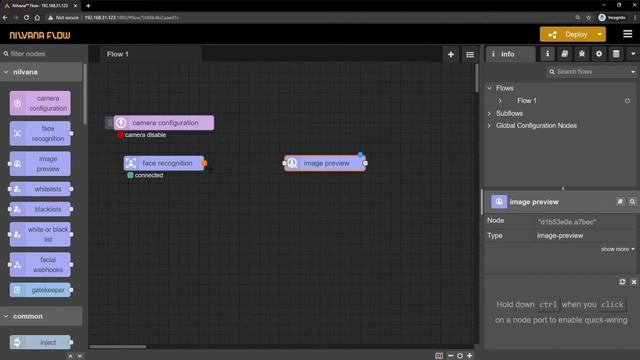Click the filter nodes search field

[x=42, y=54]
